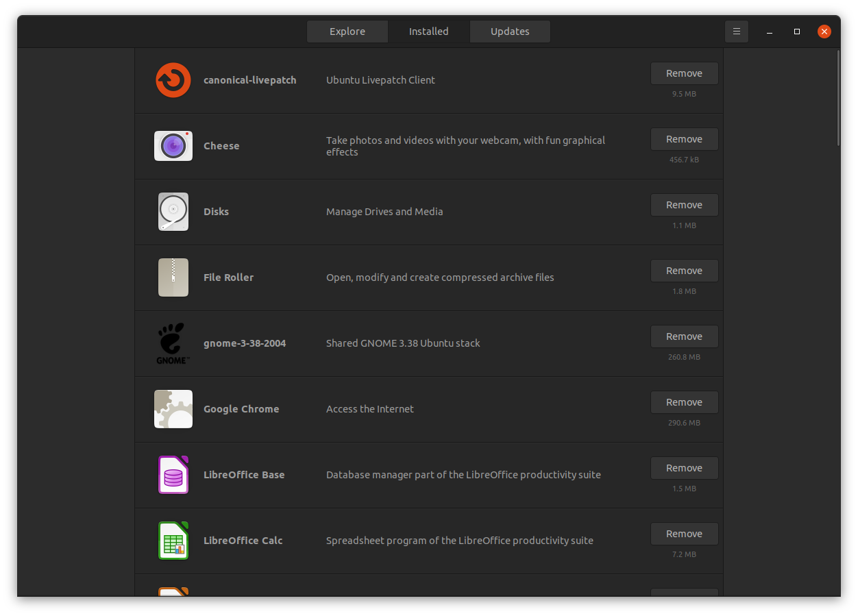Click the vertical scrollbar handle

(837, 97)
